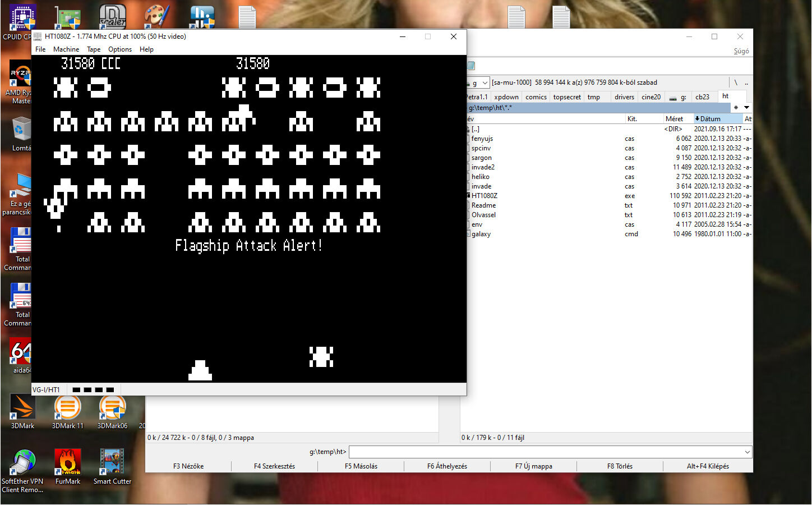Image resolution: width=812 pixels, height=505 pixels.
Task: Open the blue bar-chart app desktop shortcut
Action: [202, 17]
